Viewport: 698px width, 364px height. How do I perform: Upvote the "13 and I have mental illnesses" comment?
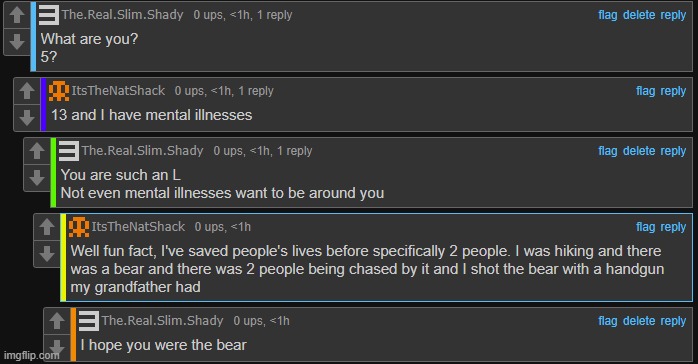tap(27, 91)
